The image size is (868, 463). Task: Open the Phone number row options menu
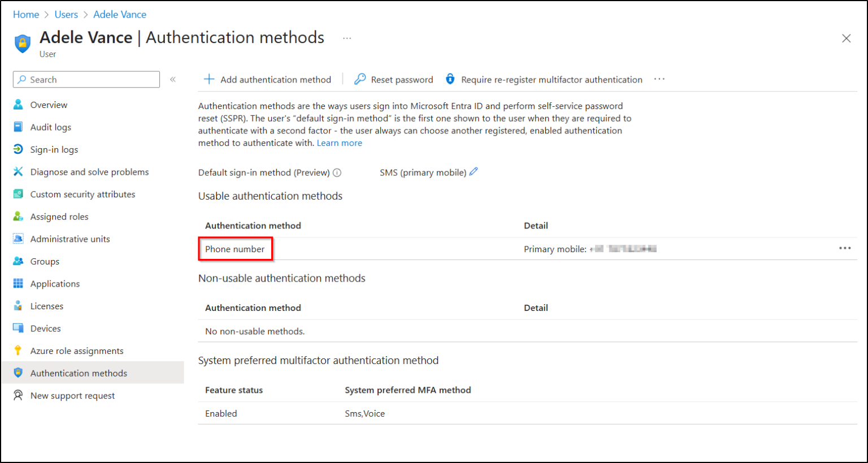tap(845, 248)
